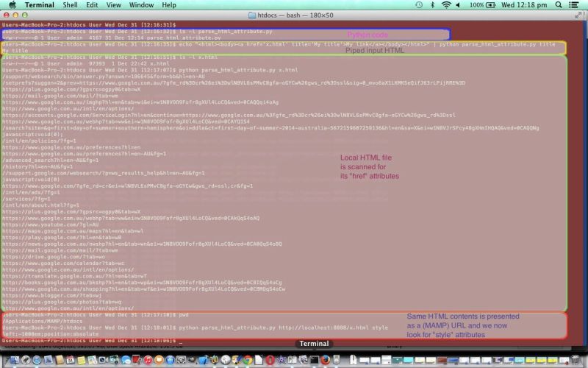Click the window title 'htdocs — bash — 180×50'
The width and height of the screenshot is (588, 368).
click(x=295, y=15)
